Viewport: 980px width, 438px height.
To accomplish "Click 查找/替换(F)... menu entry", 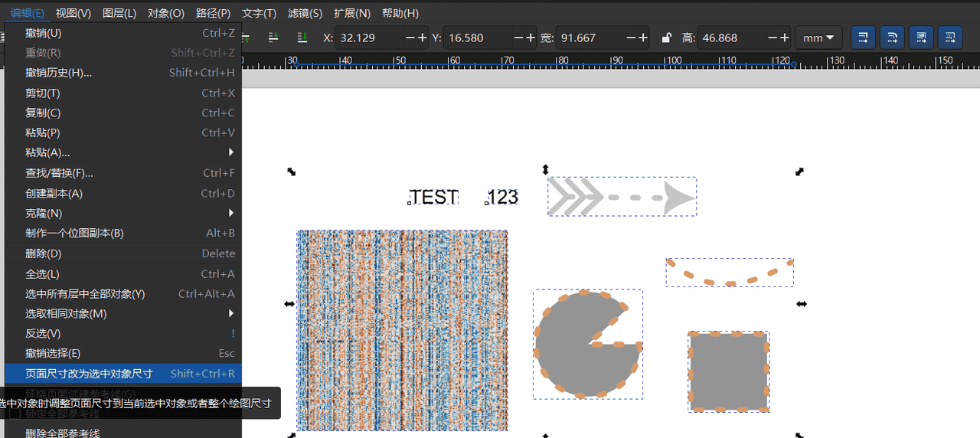I will pos(122,173).
